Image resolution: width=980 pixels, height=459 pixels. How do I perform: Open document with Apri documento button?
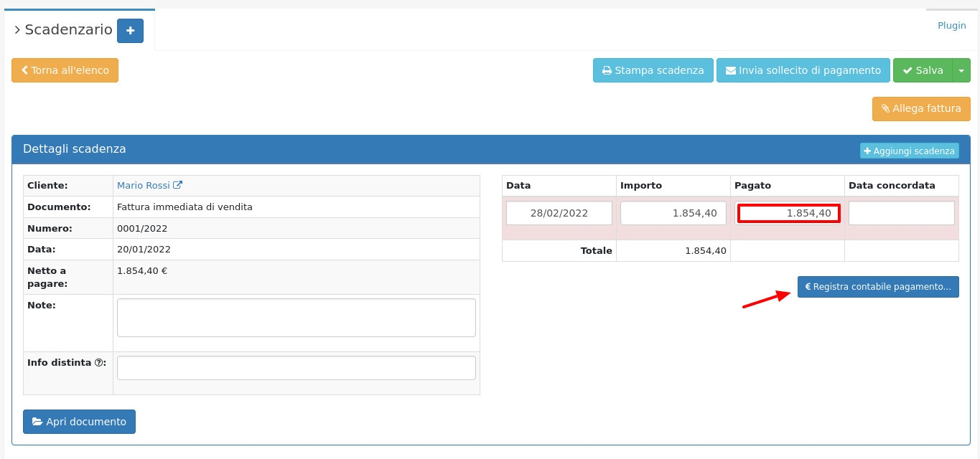click(x=79, y=422)
